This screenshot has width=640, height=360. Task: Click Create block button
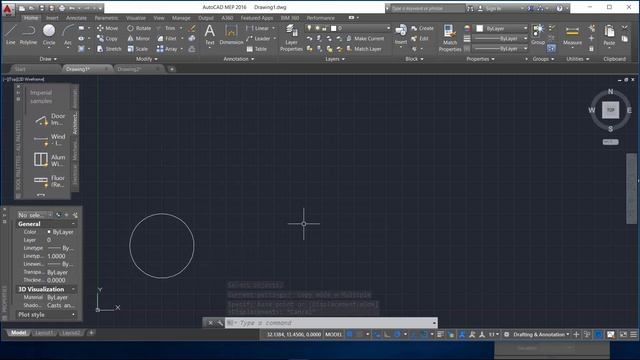pos(422,28)
